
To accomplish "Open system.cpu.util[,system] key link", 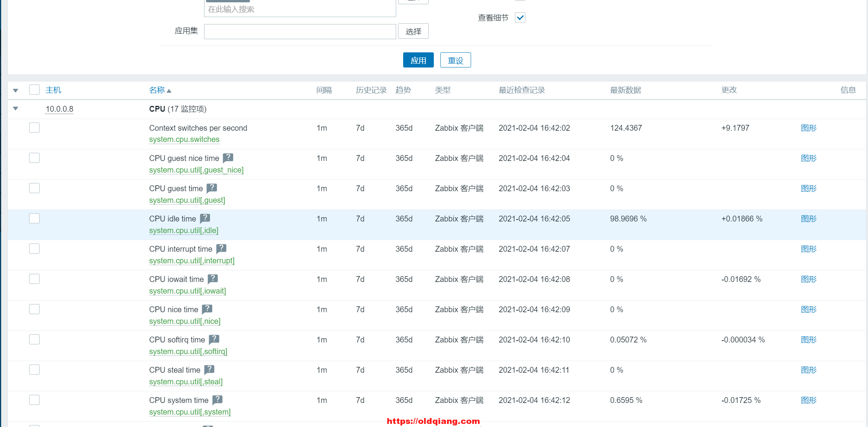I will (190, 412).
